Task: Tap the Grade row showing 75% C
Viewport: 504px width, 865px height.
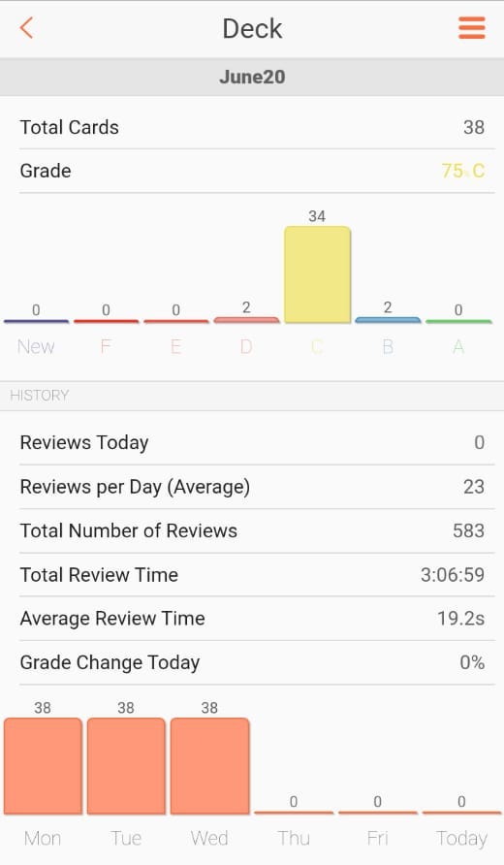Action: tap(252, 171)
